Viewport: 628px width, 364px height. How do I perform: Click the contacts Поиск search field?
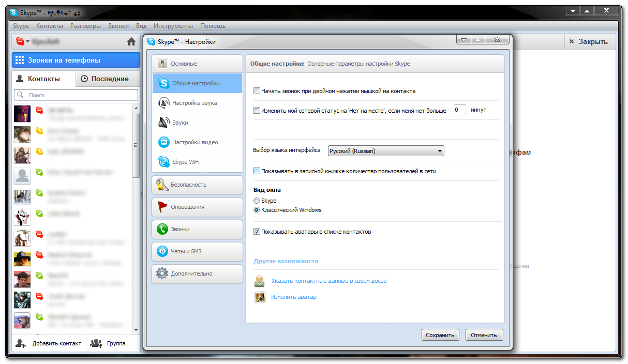[x=76, y=95]
